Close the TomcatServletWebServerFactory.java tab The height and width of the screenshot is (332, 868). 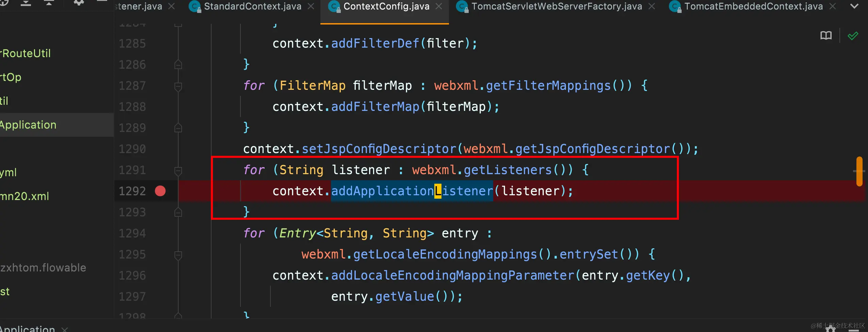[x=652, y=6]
